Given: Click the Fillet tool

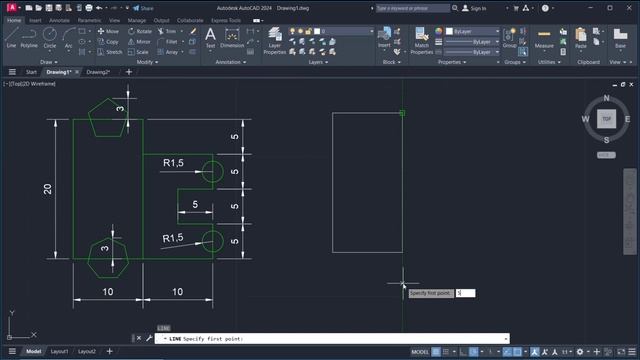Looking at the screenshot, I should (x=167, y=42).
